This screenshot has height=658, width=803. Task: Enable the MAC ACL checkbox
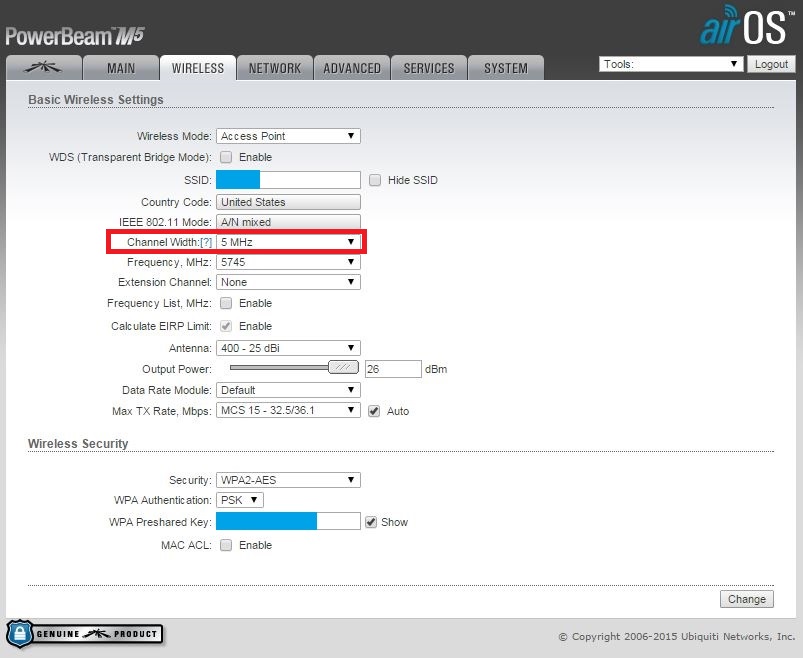point(226,545)
